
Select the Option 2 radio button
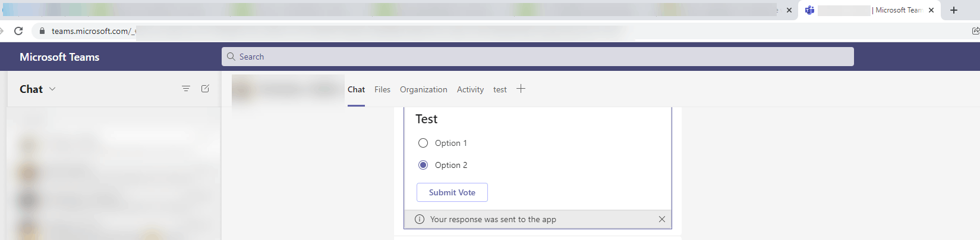click(423, 165)
